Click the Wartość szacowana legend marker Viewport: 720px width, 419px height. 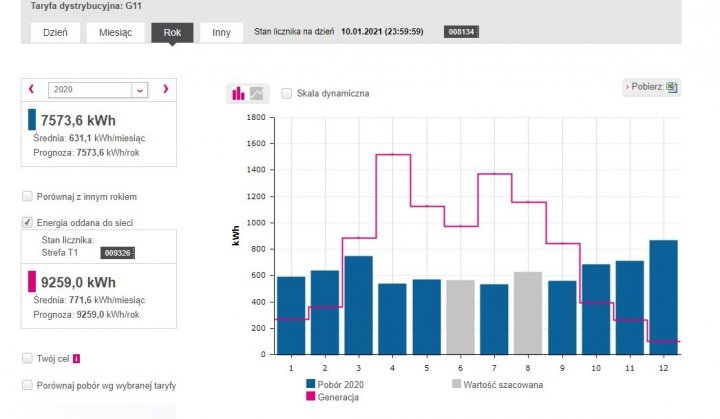pyautogui.click(x=459, y=383)
